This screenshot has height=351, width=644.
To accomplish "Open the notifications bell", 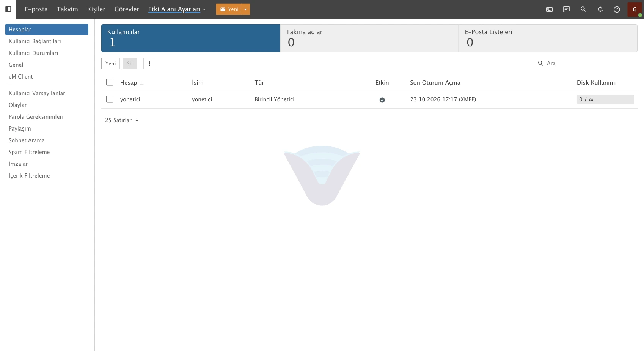I will [x=600, y=9].
